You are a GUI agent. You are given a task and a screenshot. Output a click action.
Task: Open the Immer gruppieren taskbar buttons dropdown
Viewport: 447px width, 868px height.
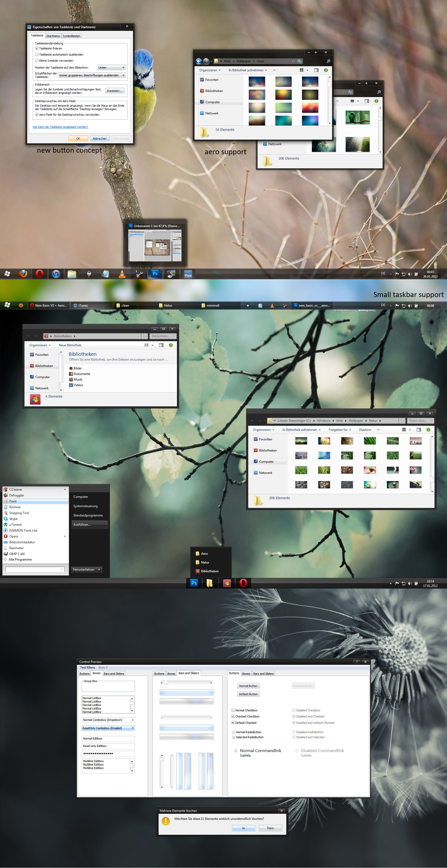(92, 75)
